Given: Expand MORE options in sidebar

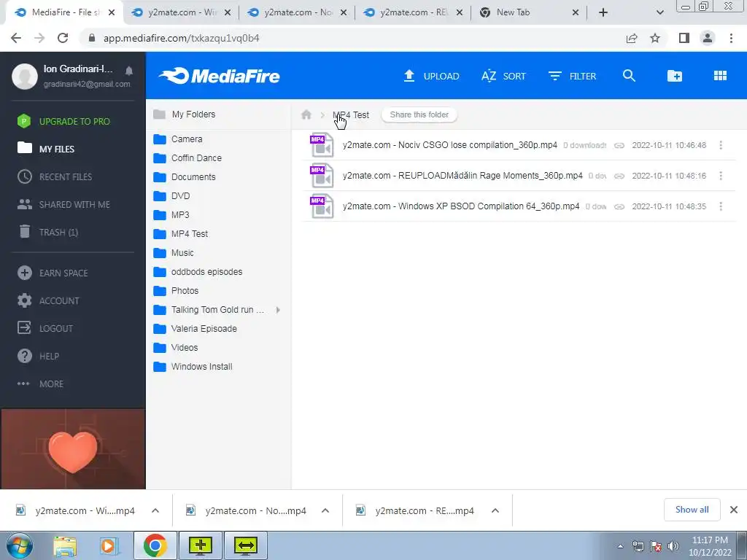Looking at the screenshot, I should click(41, 384).
